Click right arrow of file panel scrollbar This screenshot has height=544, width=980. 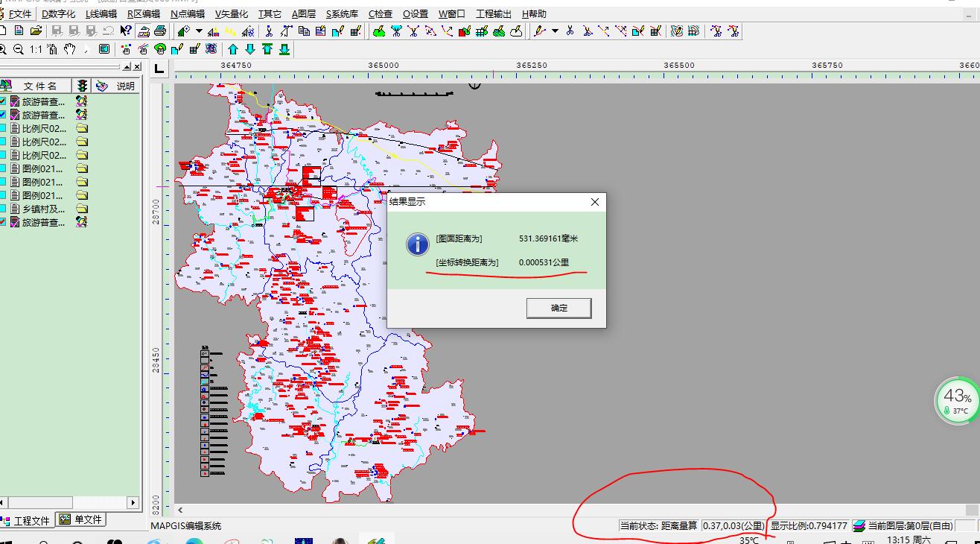click(x=133, y=502)
